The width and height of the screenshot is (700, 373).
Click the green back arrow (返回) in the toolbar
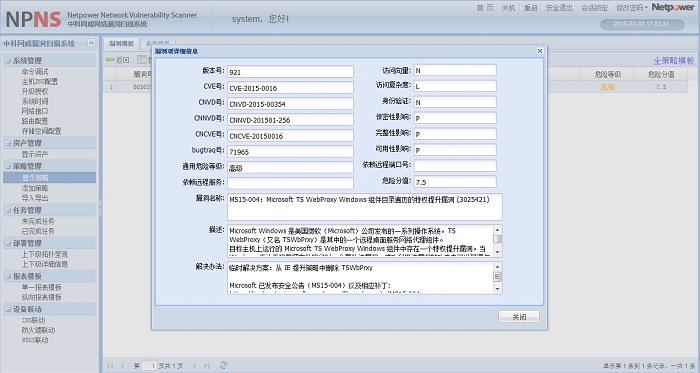coord(117,60)
